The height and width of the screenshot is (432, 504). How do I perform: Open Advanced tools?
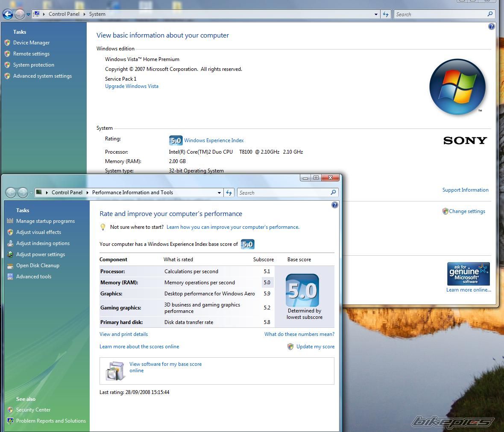tap(34, 276)
